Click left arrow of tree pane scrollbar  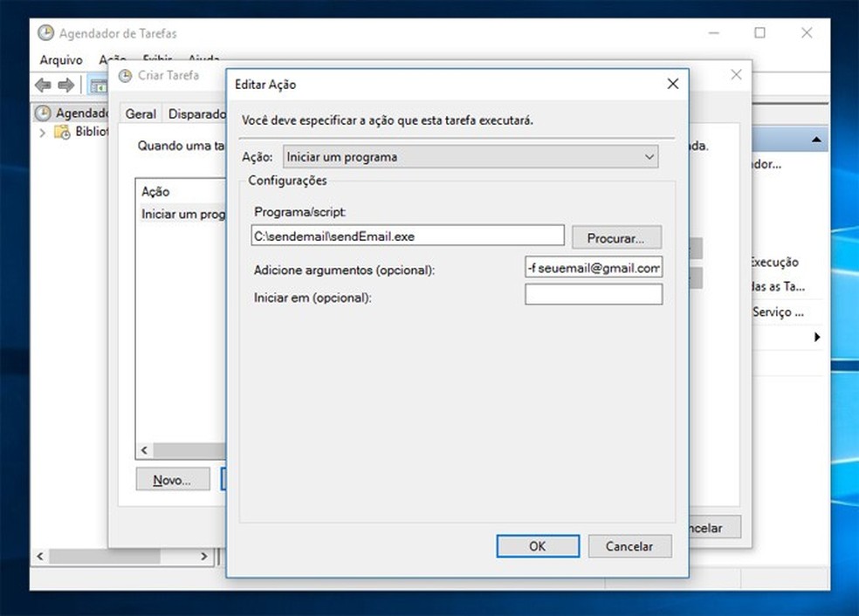point(40,557)
